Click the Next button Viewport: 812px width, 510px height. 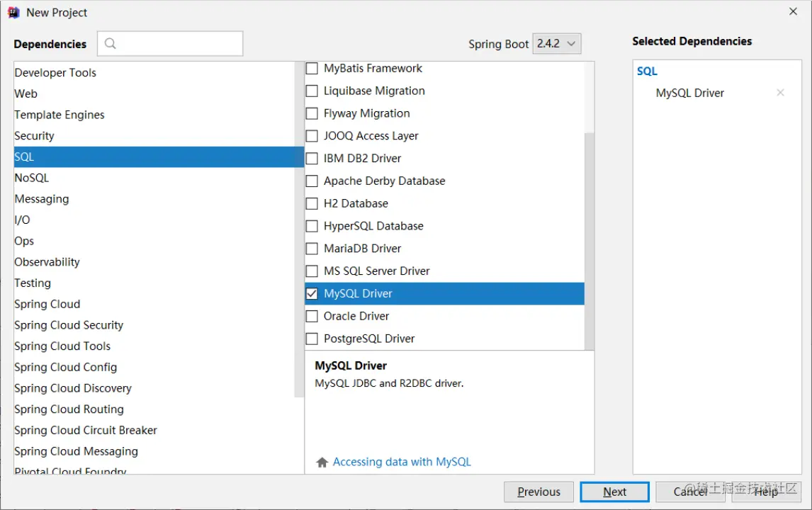[x=615, y=492]
